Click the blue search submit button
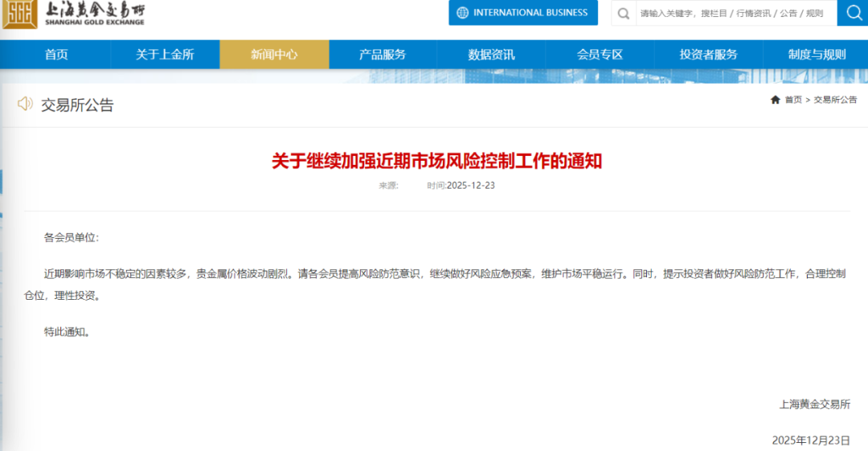 (x=853, y=13)
